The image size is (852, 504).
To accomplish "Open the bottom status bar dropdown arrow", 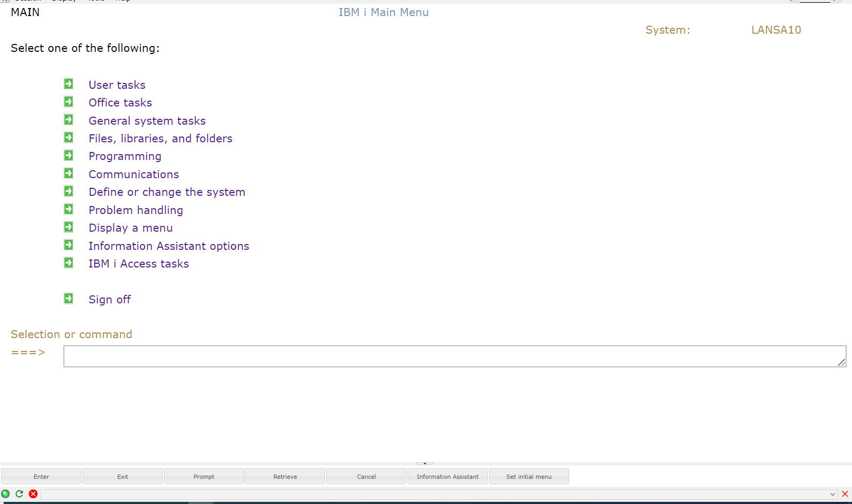I will (x=832, y=494).
